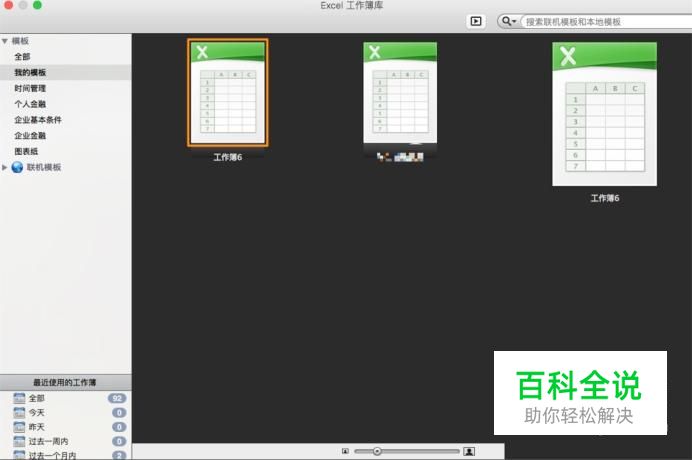
Task: Click the large 工作簿6 preview thumbnail
Action: click(x=605, y=114)
